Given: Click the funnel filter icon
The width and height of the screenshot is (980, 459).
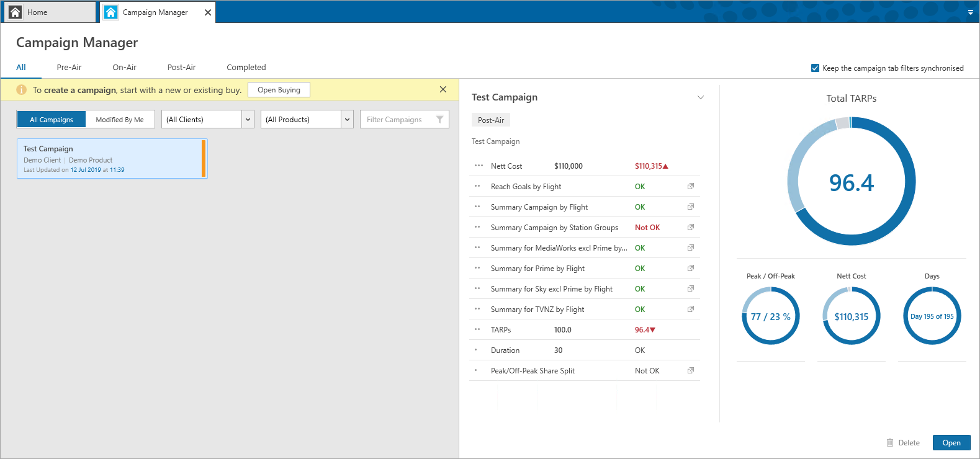Looking at the screenshot, I should (439, 119).
